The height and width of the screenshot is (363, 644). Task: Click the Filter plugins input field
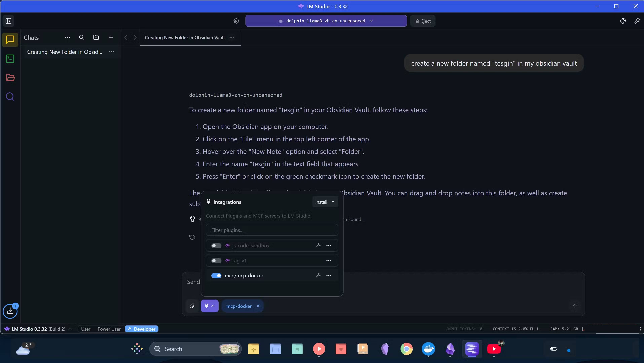(272, 230)
